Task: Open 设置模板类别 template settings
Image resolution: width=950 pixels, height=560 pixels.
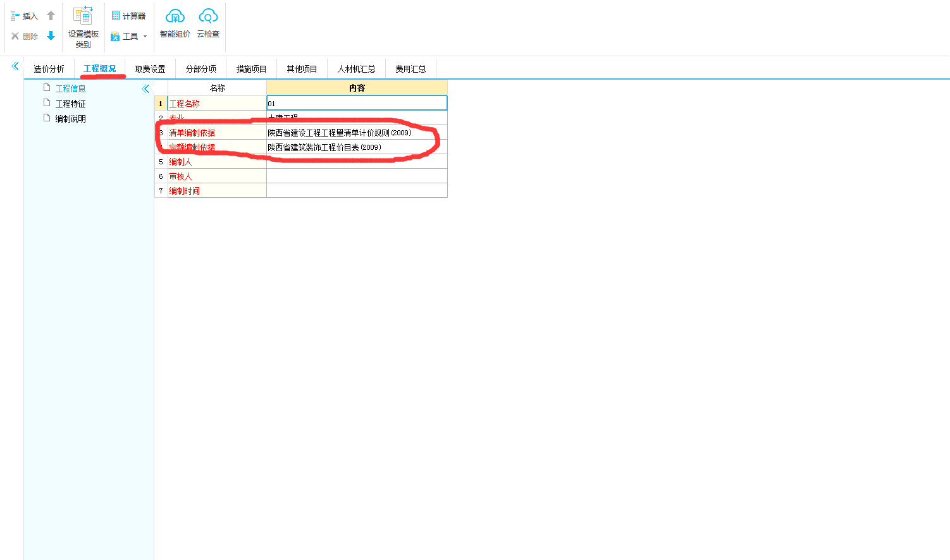Action: pyautogui.click(x=83, y=27)
